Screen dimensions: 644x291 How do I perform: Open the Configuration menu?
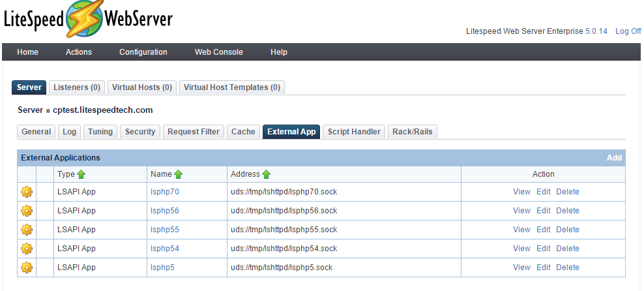[143, 52]
